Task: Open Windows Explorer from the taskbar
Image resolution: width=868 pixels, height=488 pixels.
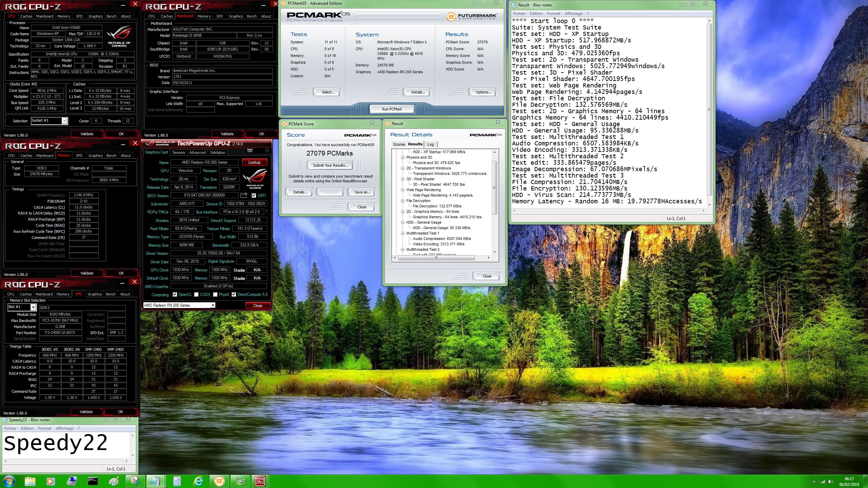Action: pyautogui.click(x=30, y=481)
